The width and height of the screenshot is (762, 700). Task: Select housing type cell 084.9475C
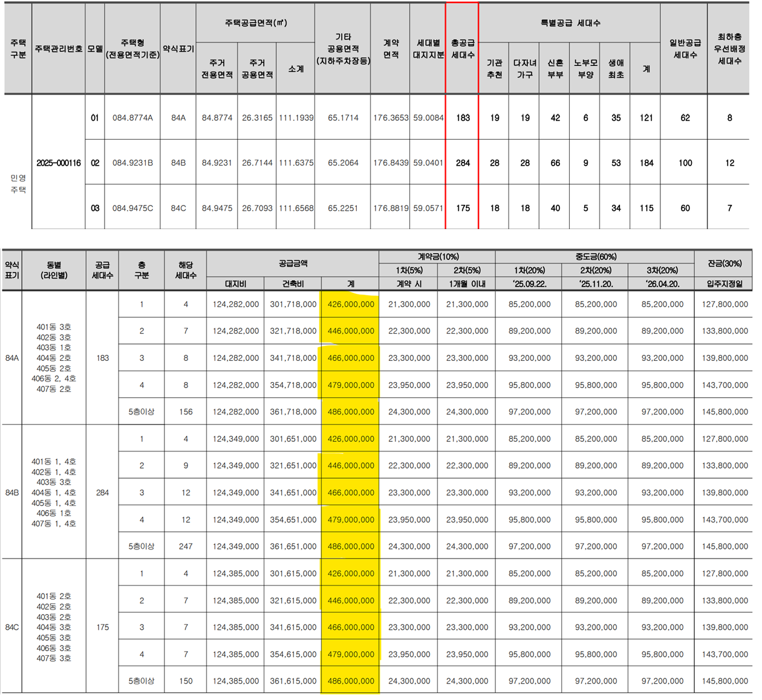click(132, 208)
